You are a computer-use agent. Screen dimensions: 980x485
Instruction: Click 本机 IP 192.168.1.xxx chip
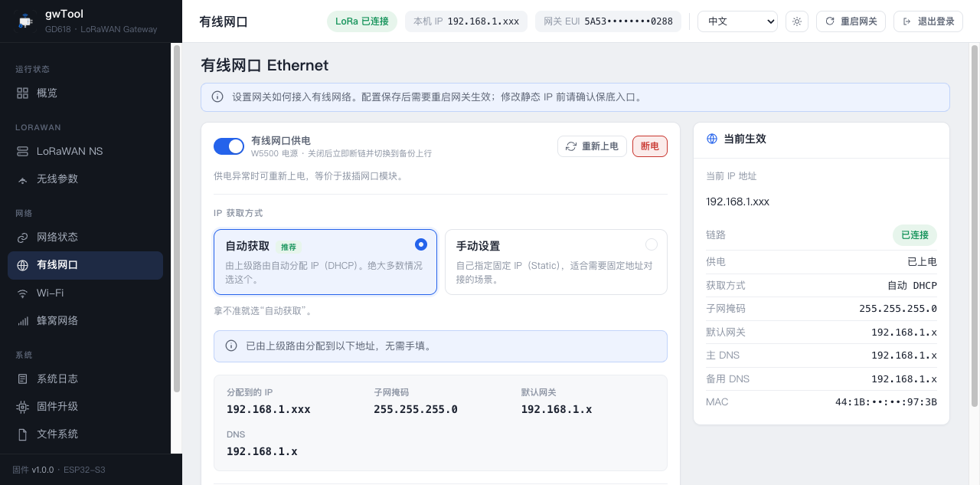[466, 21]
